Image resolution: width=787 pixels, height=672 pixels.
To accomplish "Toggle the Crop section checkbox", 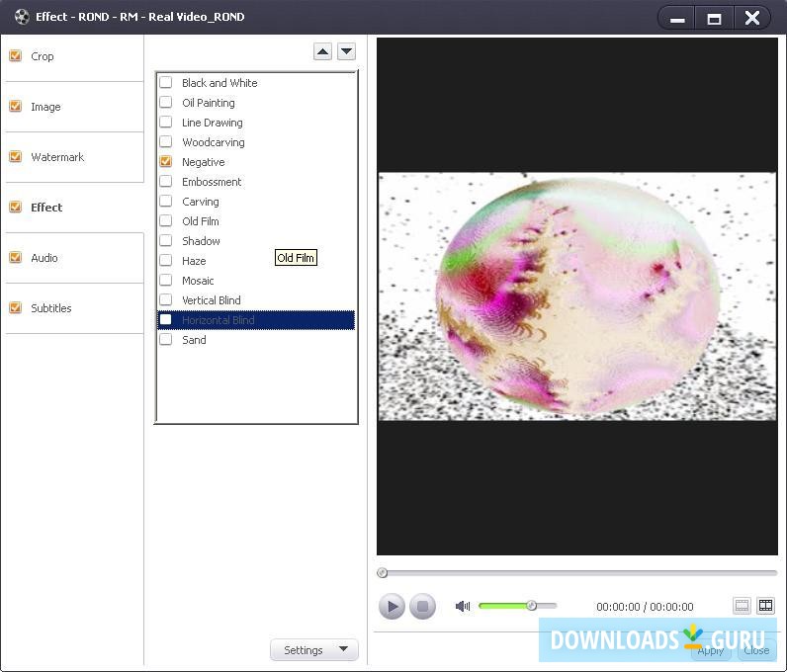I will [15, 56].
